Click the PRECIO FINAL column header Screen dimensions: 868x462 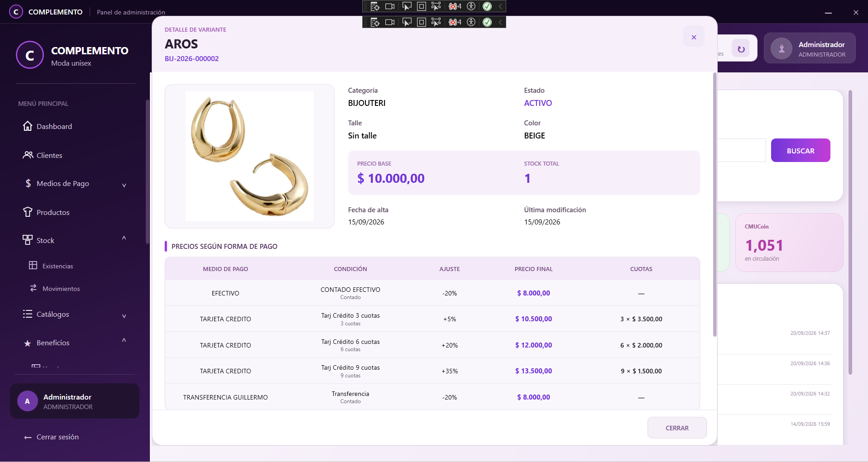[533, 269]
